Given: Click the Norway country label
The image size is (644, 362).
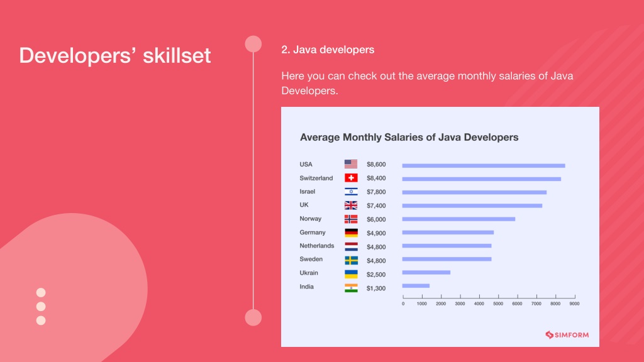Looking at the screenshot, I should point(311,219).
